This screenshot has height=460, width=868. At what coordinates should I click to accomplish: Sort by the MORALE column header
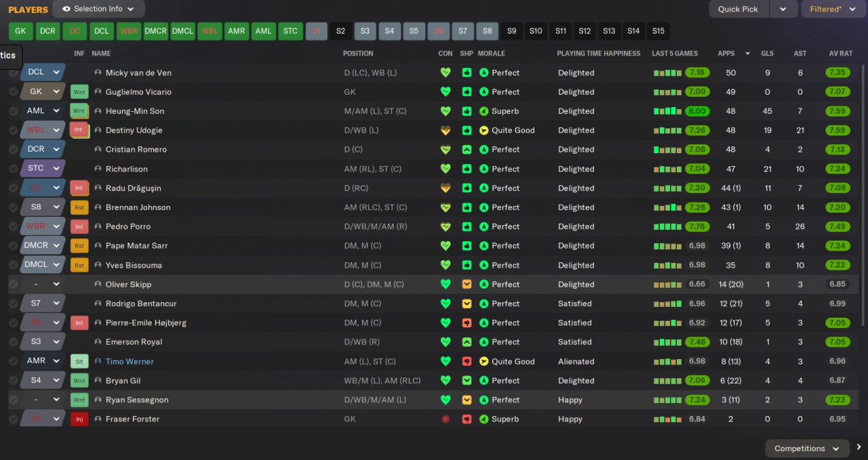tap(491, 54)
